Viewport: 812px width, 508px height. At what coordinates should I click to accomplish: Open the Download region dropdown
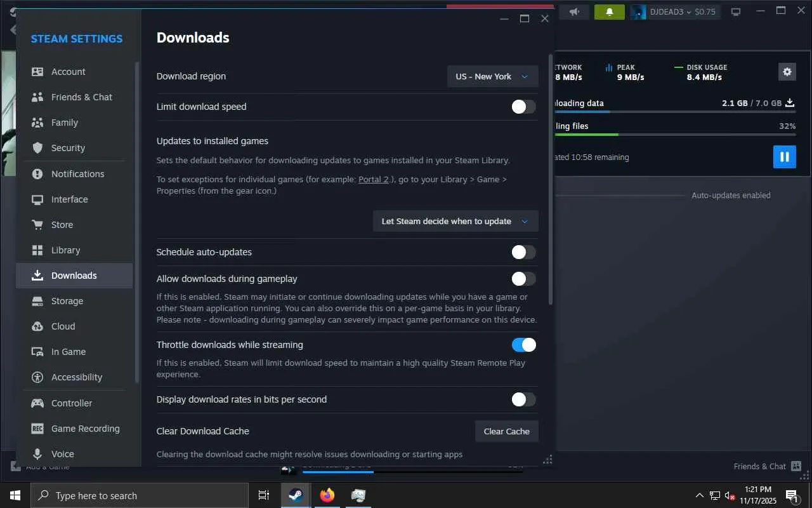(493, 76)
